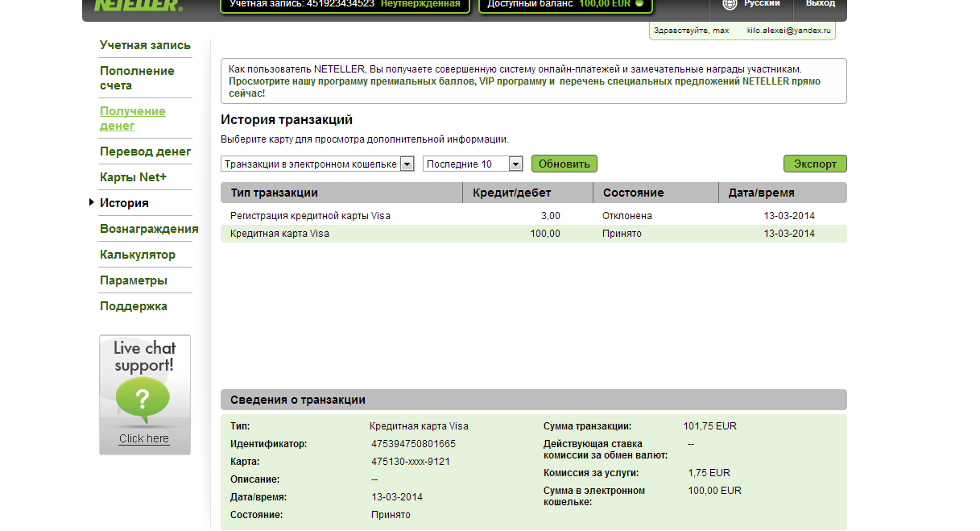
Task: Click 'Выход' to log out
Action: click(821, 3)
